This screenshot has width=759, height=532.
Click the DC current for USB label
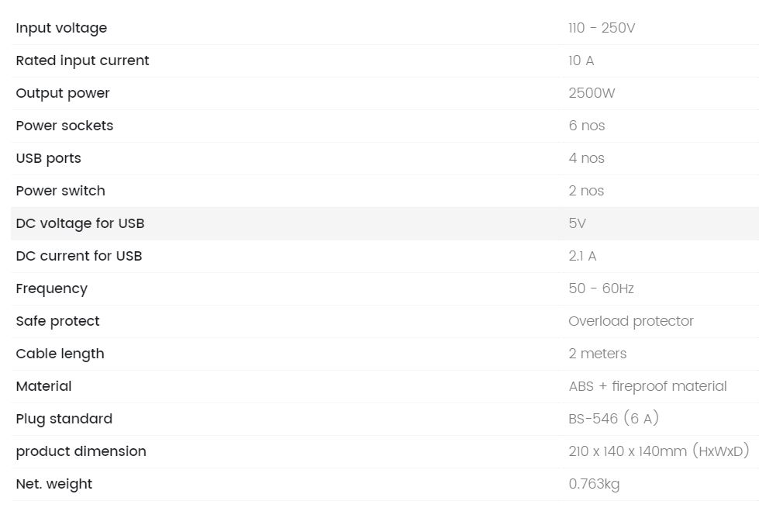pyautogui.click(x=79, y=256)
